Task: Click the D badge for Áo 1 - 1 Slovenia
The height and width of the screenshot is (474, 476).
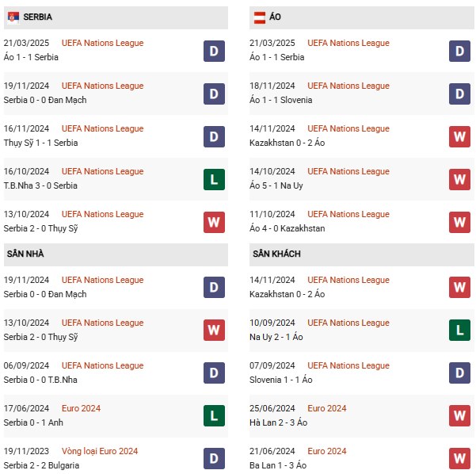Action: (459, 94)
